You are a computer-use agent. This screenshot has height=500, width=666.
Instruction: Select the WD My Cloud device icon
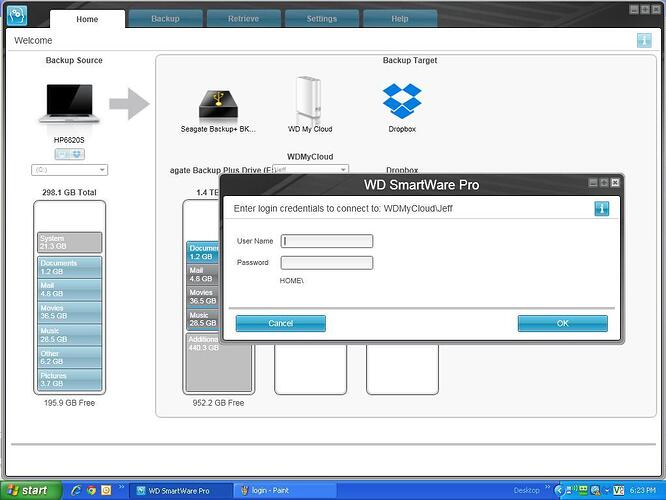click(x=309, y=99)
